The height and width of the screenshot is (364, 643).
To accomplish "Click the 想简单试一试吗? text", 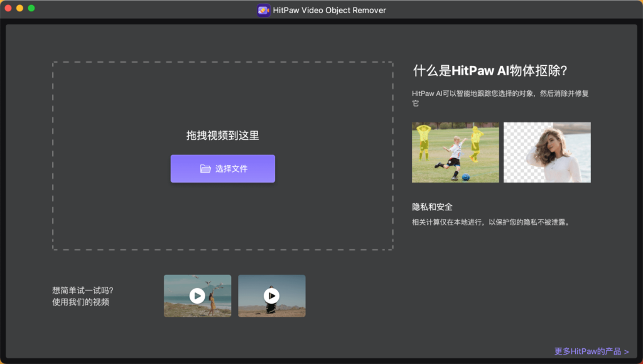I will 83,290.
